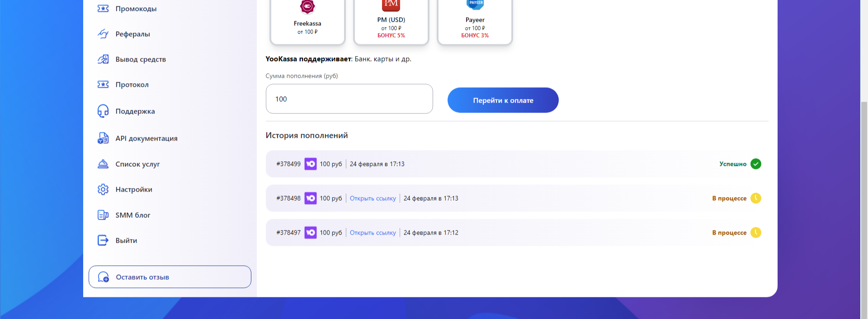This screenshot has height=319, width=868.
Task: Click date 24 февраля в 17:12
Action: [431, 233]
